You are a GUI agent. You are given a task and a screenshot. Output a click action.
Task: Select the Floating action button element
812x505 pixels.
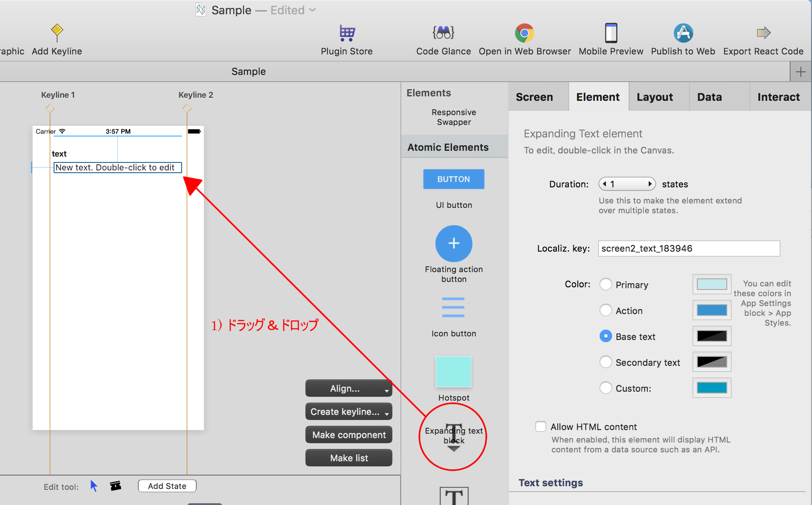point(453,244)
